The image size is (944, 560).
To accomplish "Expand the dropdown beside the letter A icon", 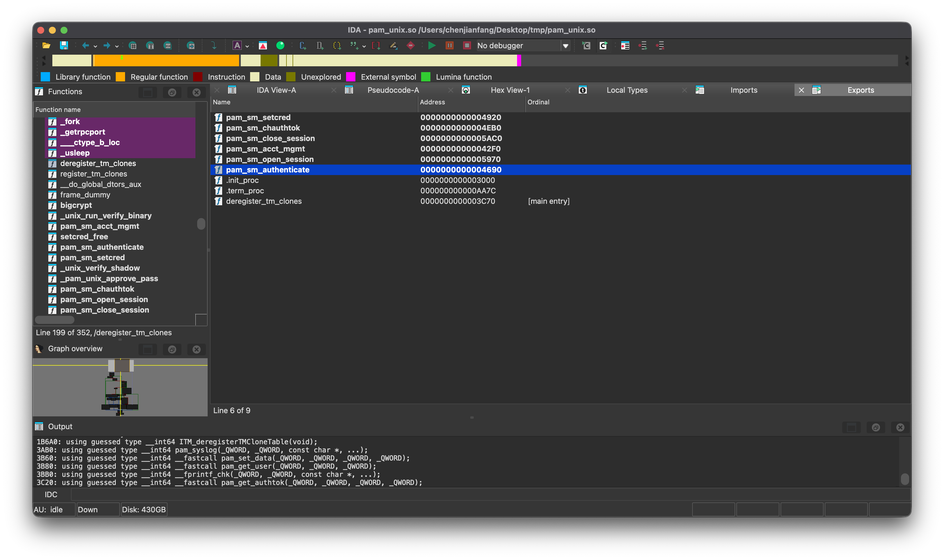I will [247, 47].
